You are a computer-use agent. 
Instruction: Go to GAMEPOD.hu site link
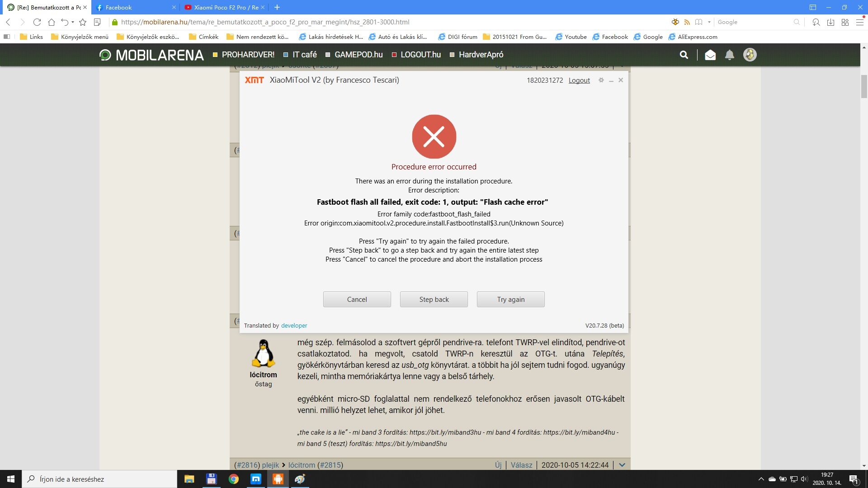point(354,55)
